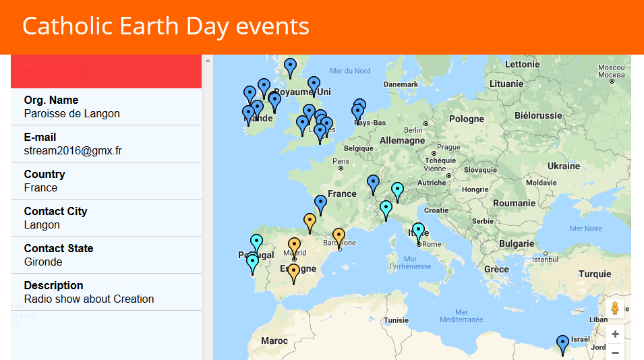644x360 pixels.
Task: Click the red header bar in side panel
Action: [x=106, y=71]
